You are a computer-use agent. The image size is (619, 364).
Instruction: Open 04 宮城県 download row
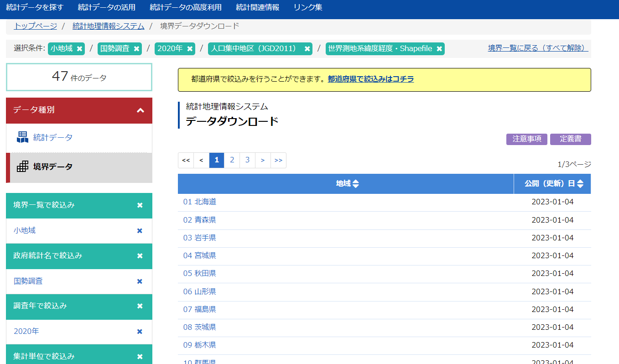[200, 255]
